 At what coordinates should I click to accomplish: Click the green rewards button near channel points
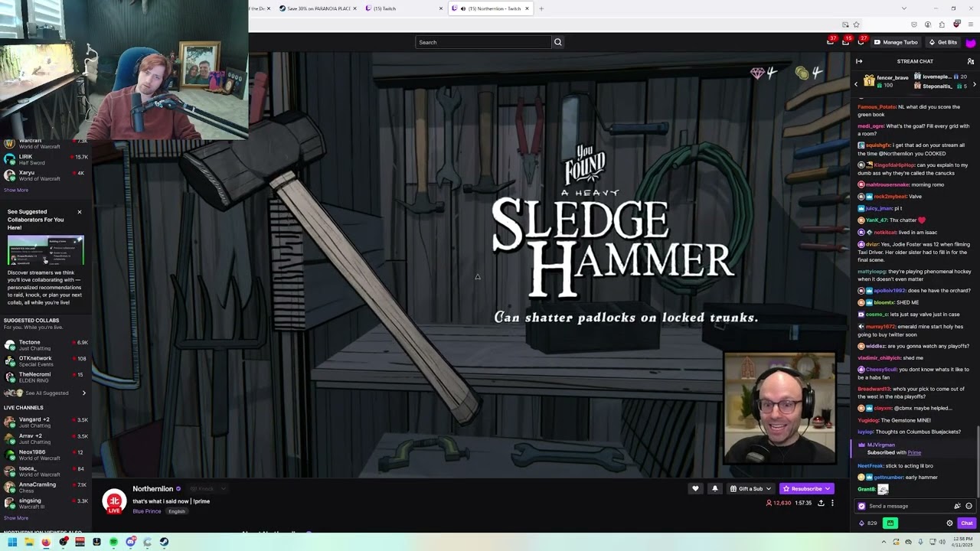point(890,523)
